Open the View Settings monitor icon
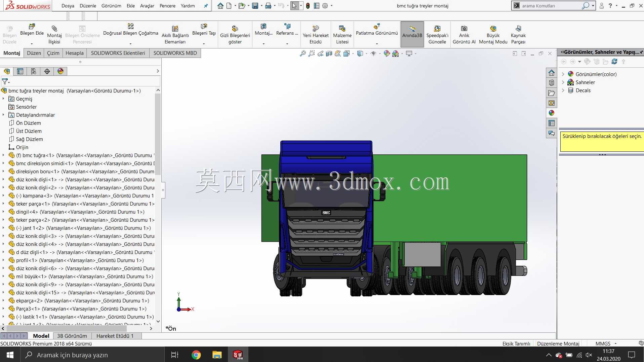This screenshot has width=644, height=362. tap(409, 53)
